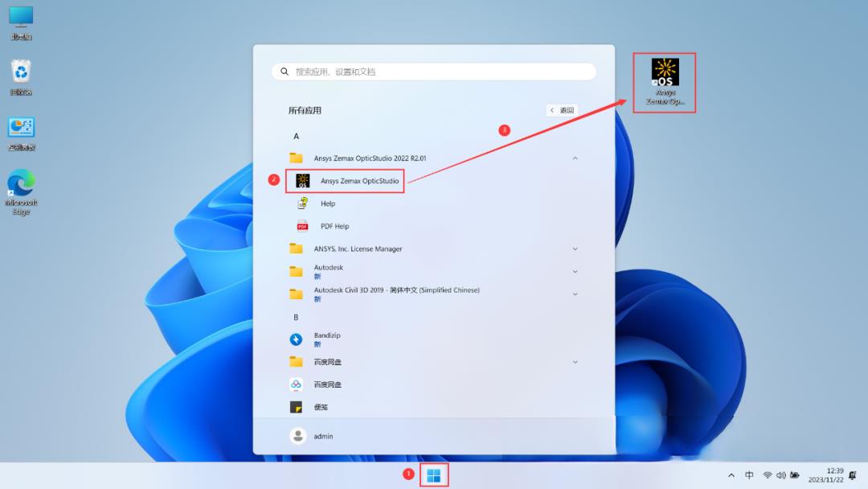Collapse the Ansys Zemax OpticStudio 2022 R2.01 folder
This screenshot has height=489, width=868.
(x=575, y=158)
